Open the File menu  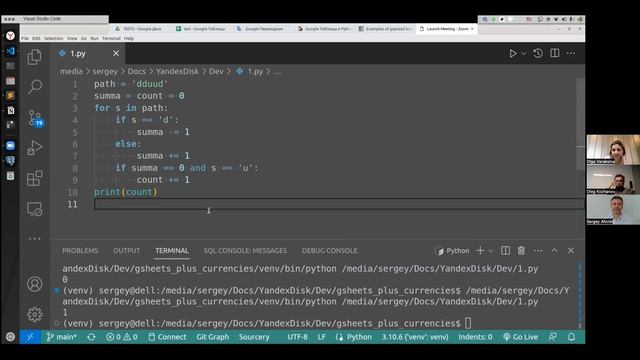[25, 38]
